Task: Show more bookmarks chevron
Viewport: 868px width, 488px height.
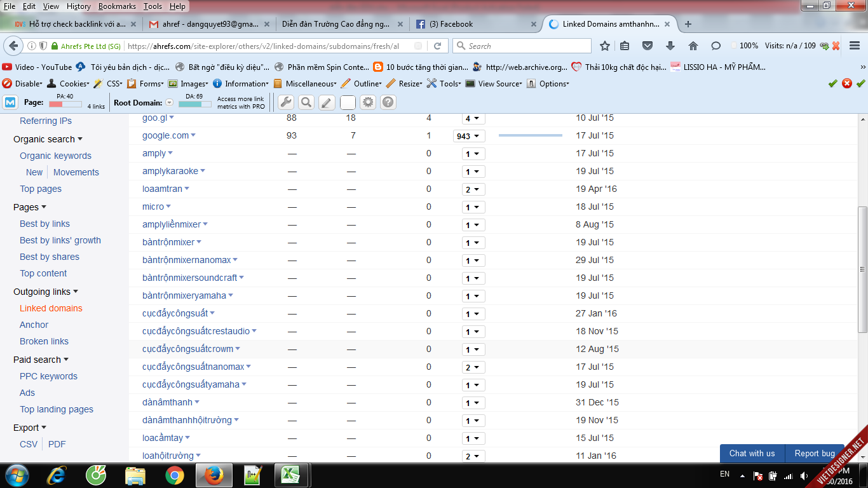Action: pyautogui.click(x=863, y=67)
